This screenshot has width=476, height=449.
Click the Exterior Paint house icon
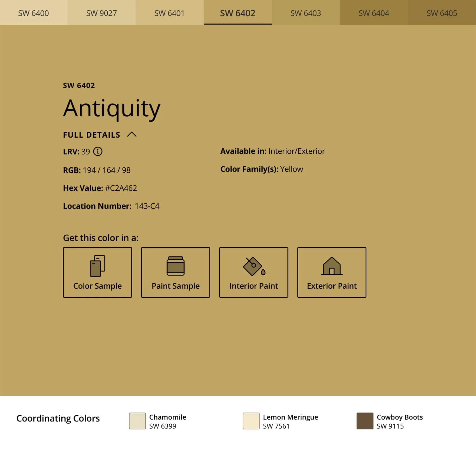(x=332, y=265)
